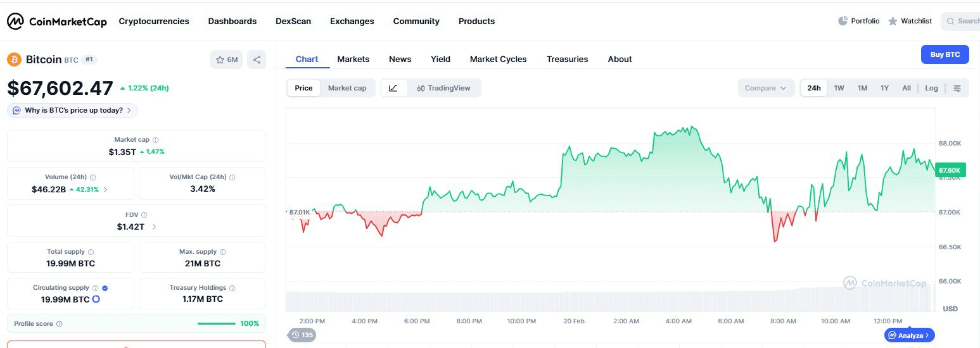Viewport: 980px width, 348px height.
Task: Expand the FDV details arrow
Action: point(154,227)
